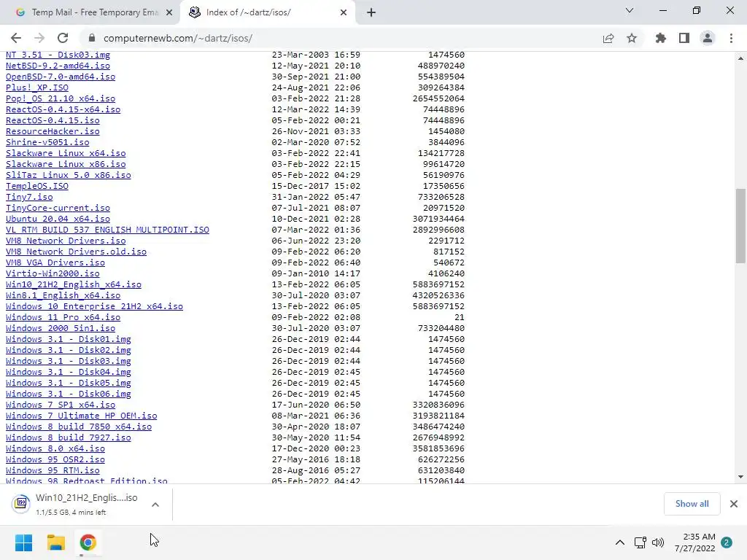Click the Chrome taskbar icon
This screenshot has height=560, width=747.
tap(88, 542)
